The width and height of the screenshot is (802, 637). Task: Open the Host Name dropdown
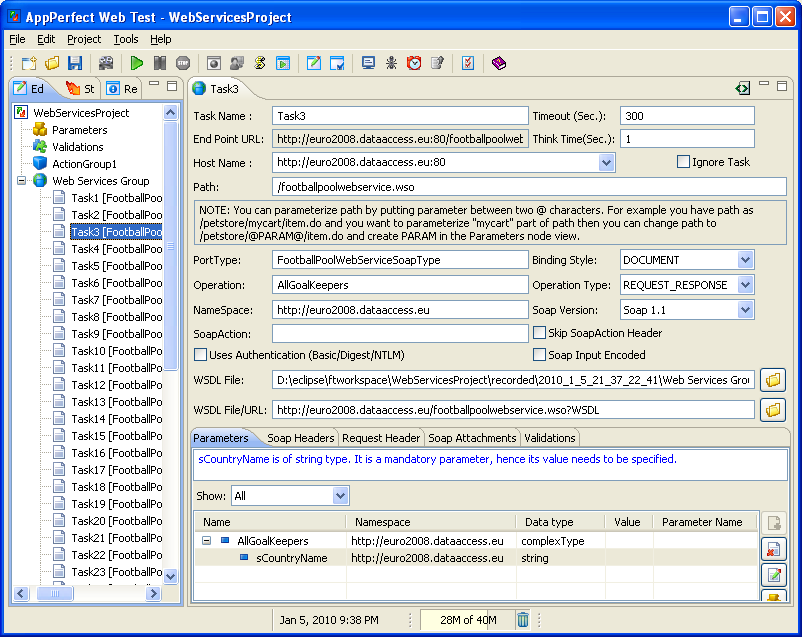(606, 163)
